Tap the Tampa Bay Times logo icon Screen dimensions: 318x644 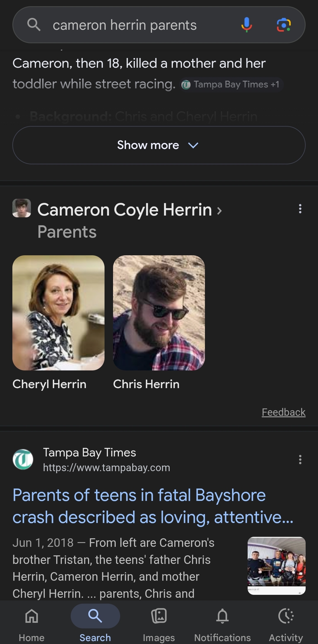(23, 459)
